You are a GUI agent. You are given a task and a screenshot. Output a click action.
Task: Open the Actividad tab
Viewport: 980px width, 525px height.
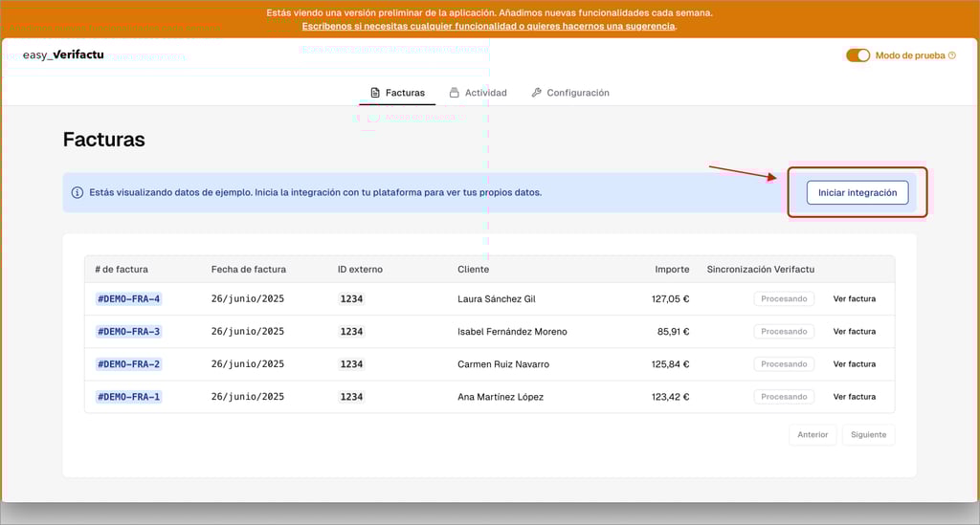pos(485,93)
